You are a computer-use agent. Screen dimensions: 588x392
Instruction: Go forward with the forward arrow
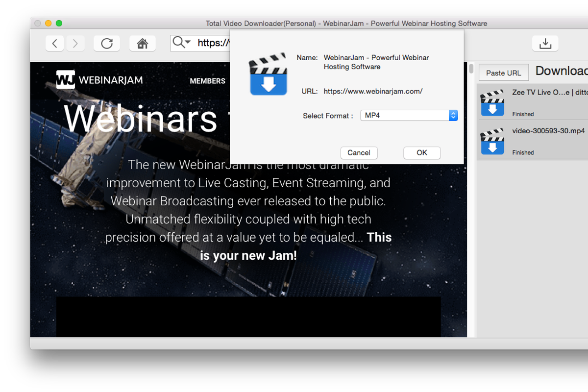[x=75, y=43]
